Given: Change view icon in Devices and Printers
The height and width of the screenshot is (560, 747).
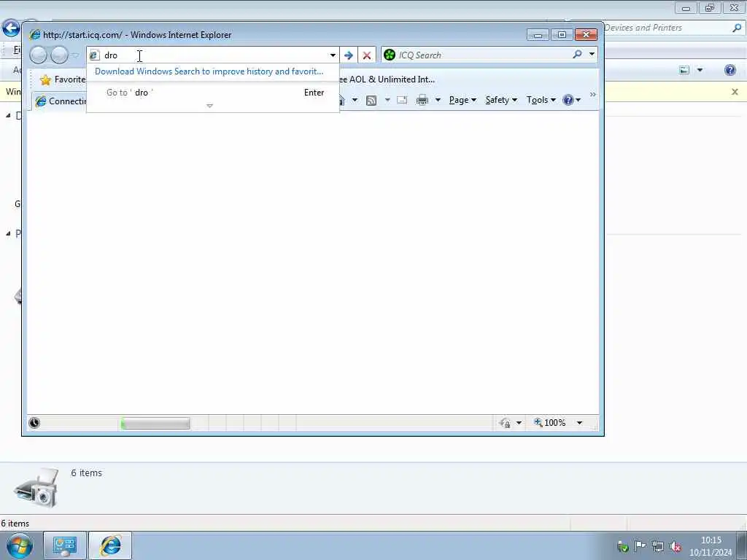Looking at the screenshot, I should pos(684,70).
